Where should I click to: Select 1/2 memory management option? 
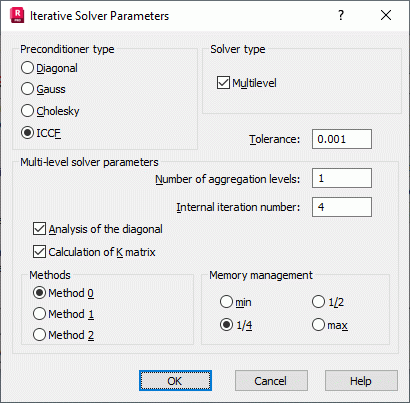pos(328,302)
